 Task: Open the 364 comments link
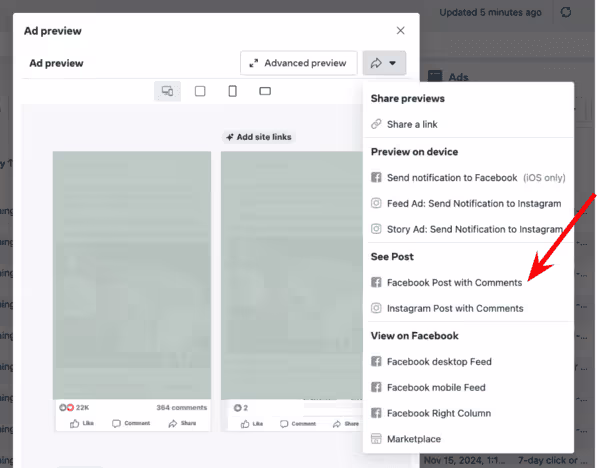(x=181, y=408)
